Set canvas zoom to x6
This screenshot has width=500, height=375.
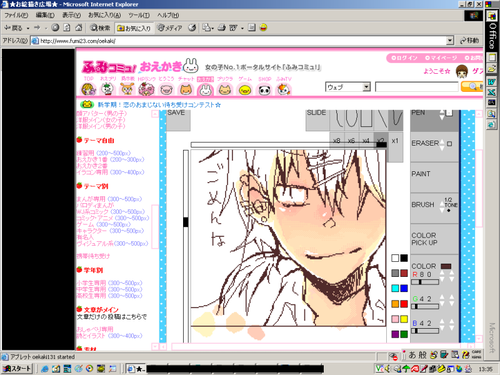click(x=351, y=141)
